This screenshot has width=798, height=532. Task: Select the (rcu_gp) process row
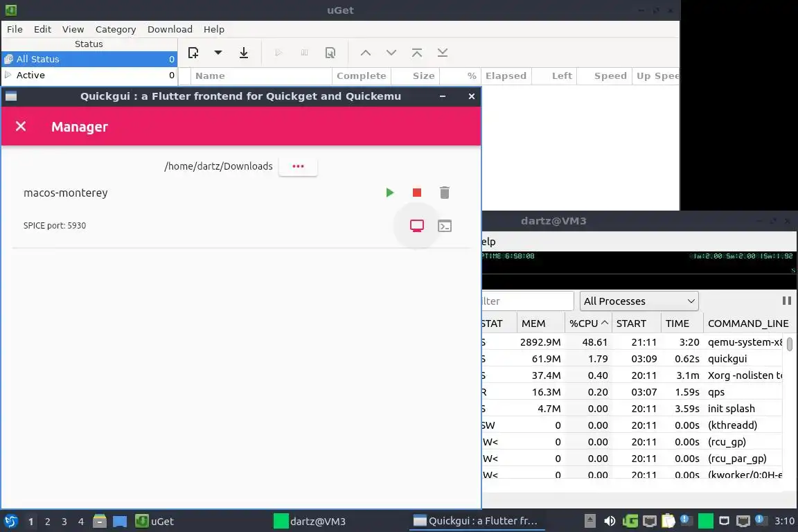coord(632,442)
